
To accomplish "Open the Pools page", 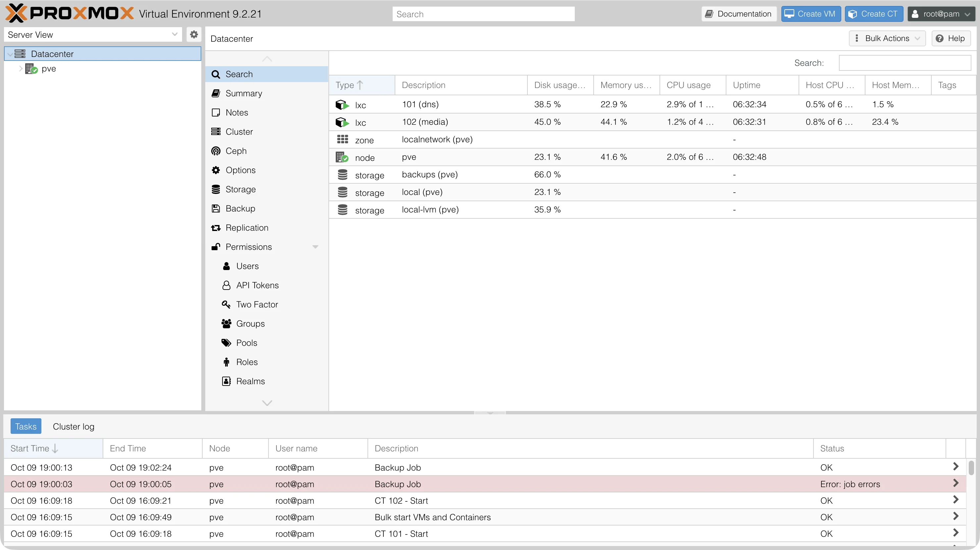I will [x=266, y=343].
